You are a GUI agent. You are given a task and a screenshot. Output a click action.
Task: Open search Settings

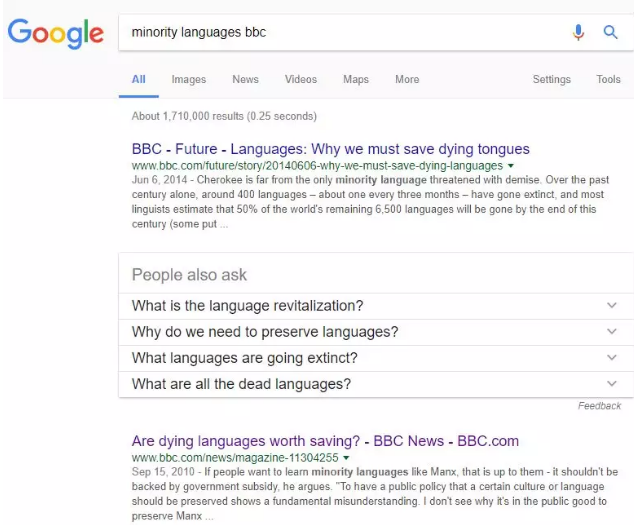click(552, 79)
